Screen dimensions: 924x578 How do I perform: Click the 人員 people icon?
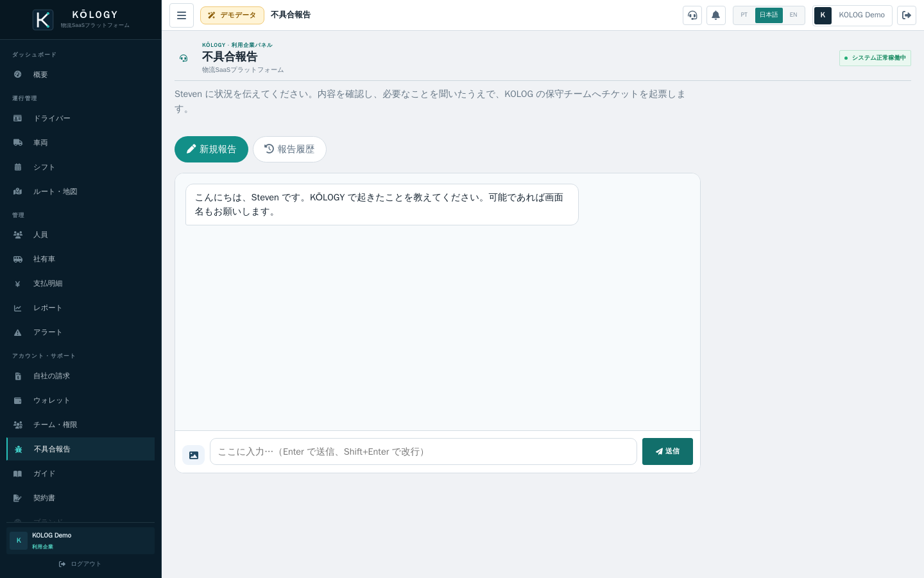18,234
